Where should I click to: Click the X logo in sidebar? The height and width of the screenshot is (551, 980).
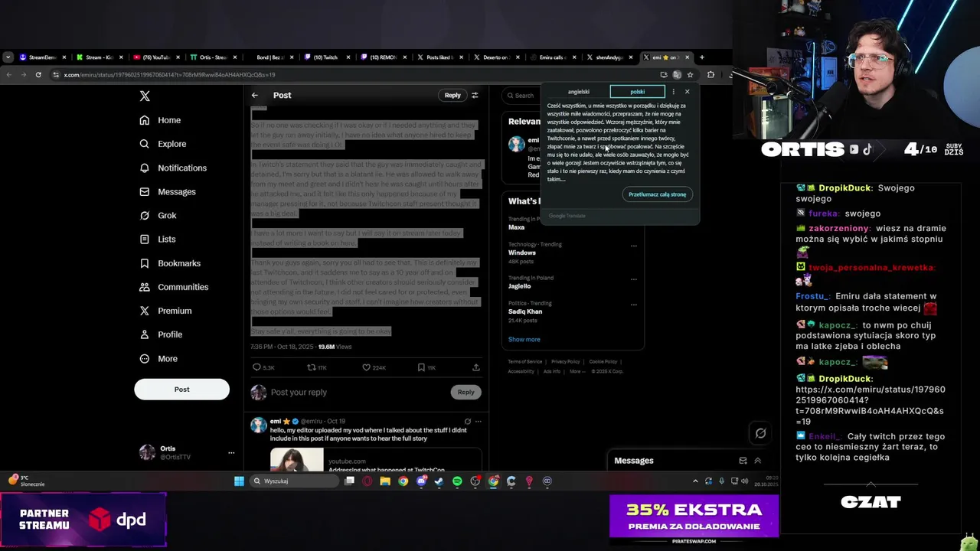tap(145, 96)
